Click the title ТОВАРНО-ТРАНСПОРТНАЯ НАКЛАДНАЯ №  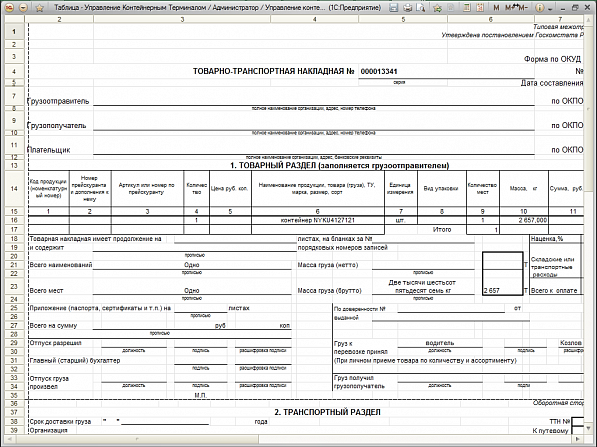coord(273,71)
